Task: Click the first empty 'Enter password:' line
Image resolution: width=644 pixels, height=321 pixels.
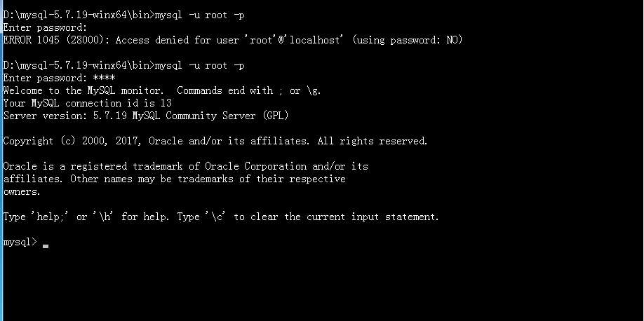Action: tap(45, 27)
